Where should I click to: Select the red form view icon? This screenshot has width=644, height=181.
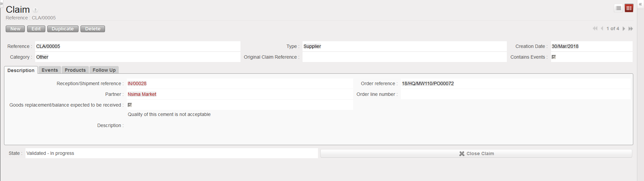point(629,8)
